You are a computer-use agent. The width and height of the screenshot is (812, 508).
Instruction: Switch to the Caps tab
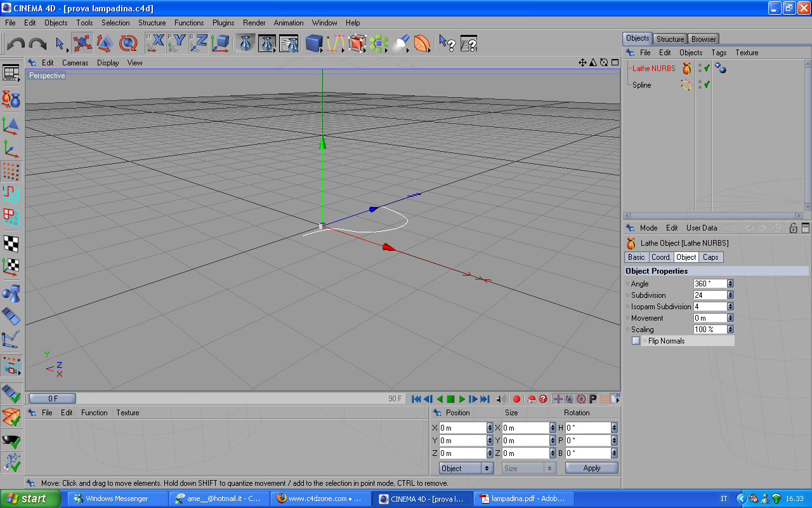(710, 257)
